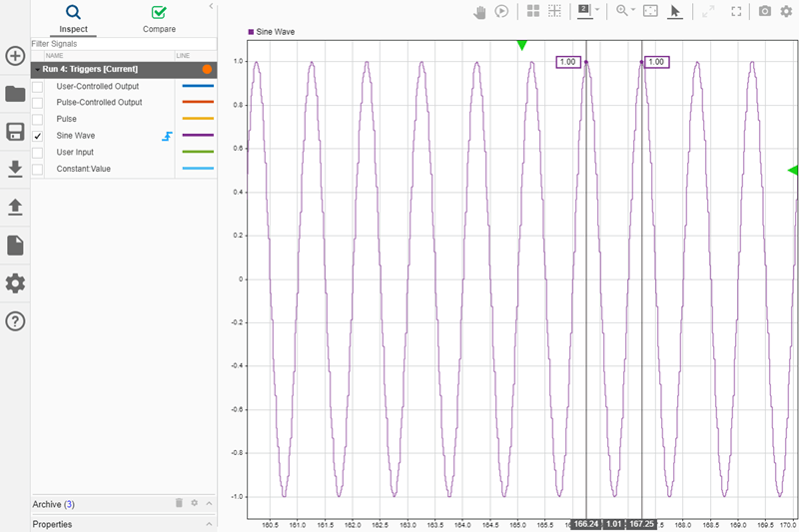This screenshot has height=532, width=799.
Task: Open the zoom mode dropdown arrow
Action: (633, 10)
